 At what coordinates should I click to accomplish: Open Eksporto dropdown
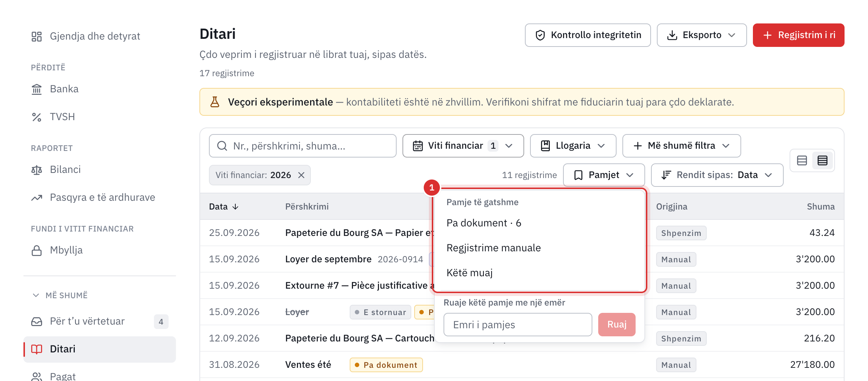tap(702, 35)
